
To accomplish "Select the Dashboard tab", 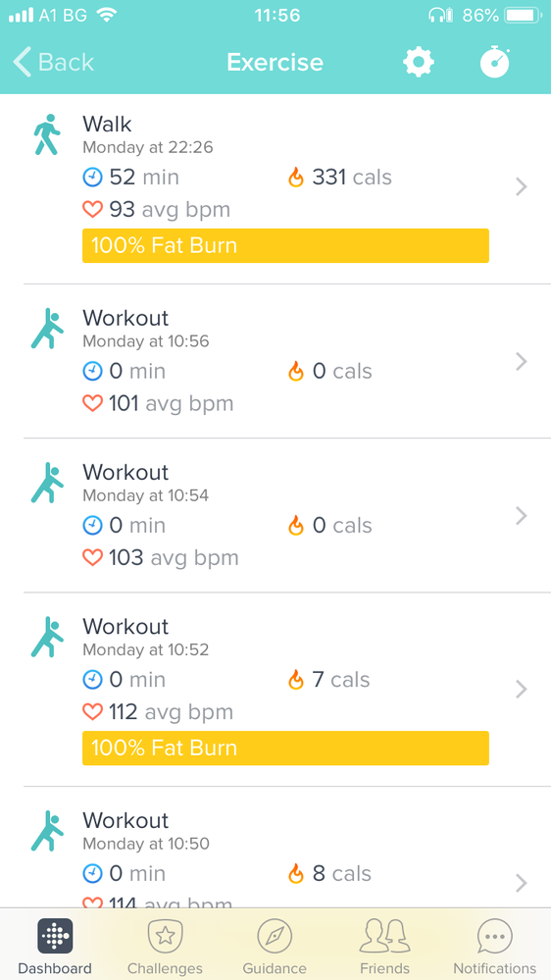I will 55,947.
